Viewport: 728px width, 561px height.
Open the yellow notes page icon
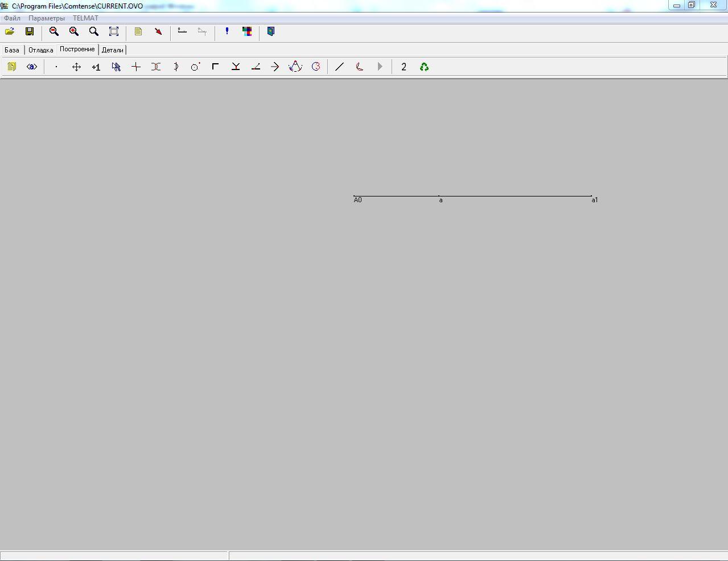tap(138, 32)
